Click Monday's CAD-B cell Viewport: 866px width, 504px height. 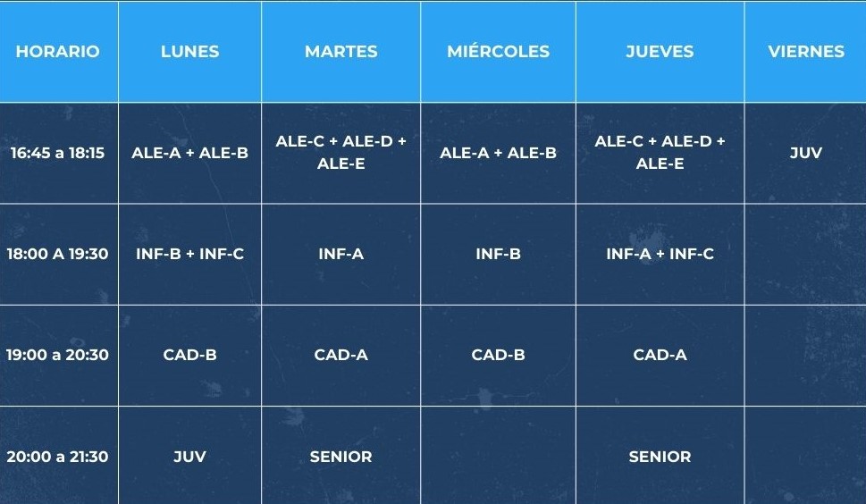[x=190, y=355]
